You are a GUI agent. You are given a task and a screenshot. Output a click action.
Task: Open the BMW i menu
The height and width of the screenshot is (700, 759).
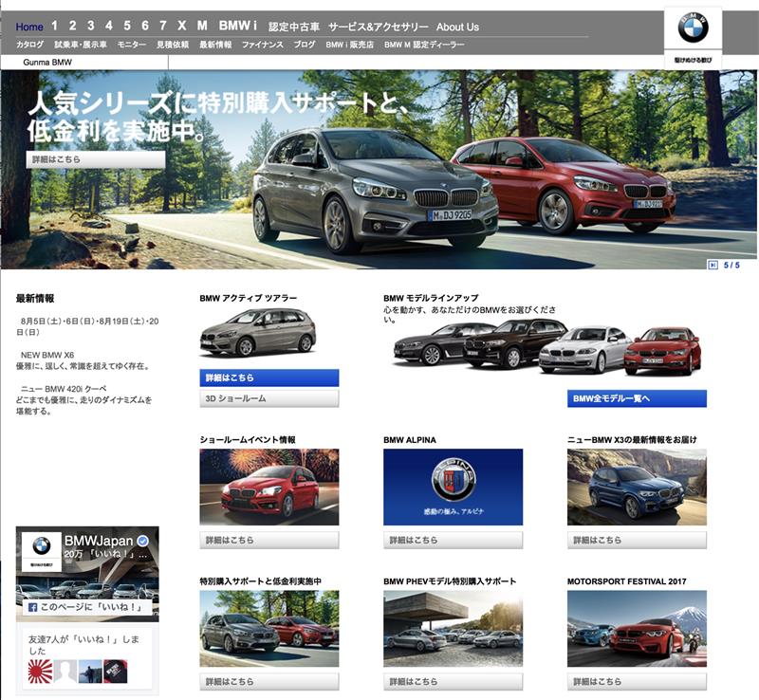click(x=238, y=26)
